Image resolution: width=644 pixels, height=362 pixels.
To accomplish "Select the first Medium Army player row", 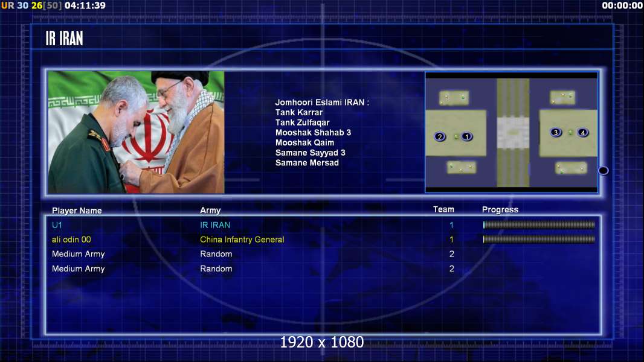I will 323,254.
